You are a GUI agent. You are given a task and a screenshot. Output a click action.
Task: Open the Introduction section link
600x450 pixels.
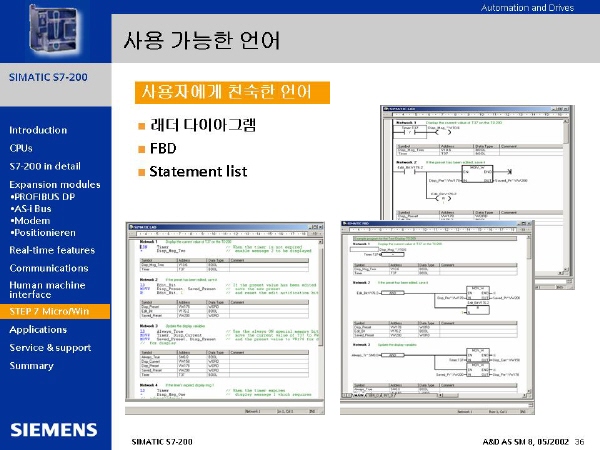tap(38, 130)
